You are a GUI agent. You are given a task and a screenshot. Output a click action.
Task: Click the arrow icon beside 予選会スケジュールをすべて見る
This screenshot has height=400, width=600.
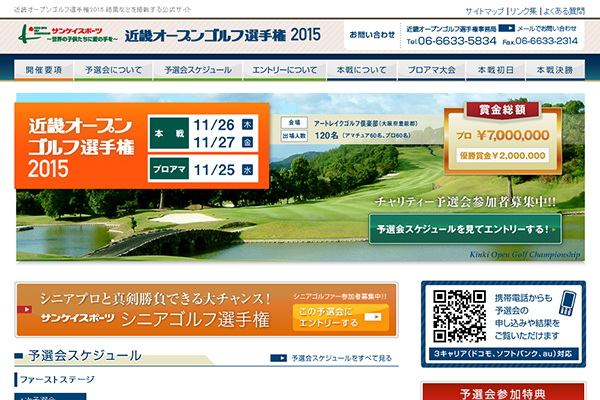279,358
